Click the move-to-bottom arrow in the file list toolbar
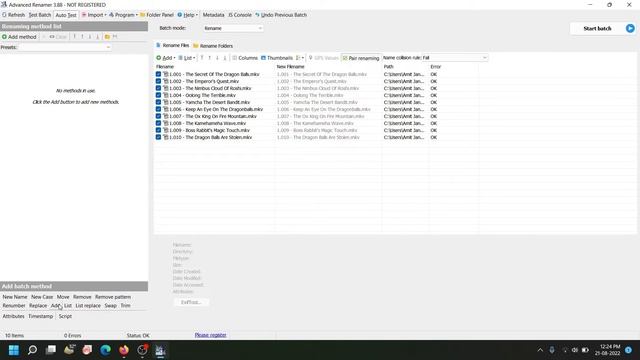 [x=224, y=58]
